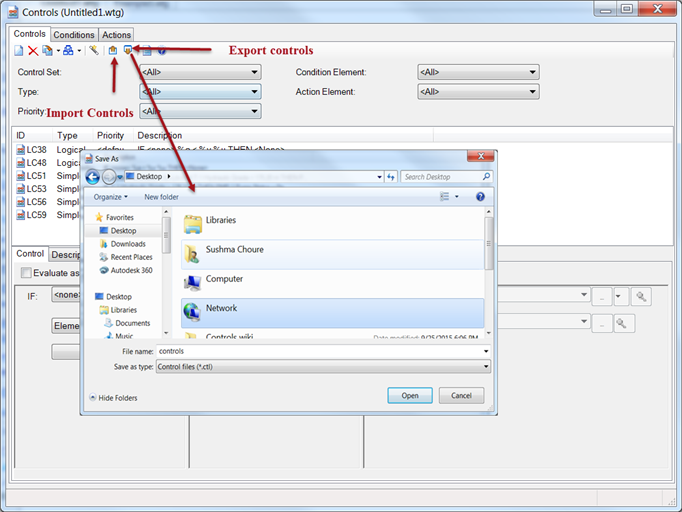Sort the controls list by the Priority column
The width and height of the screenshot is (682, 512).
pos(113,135)
